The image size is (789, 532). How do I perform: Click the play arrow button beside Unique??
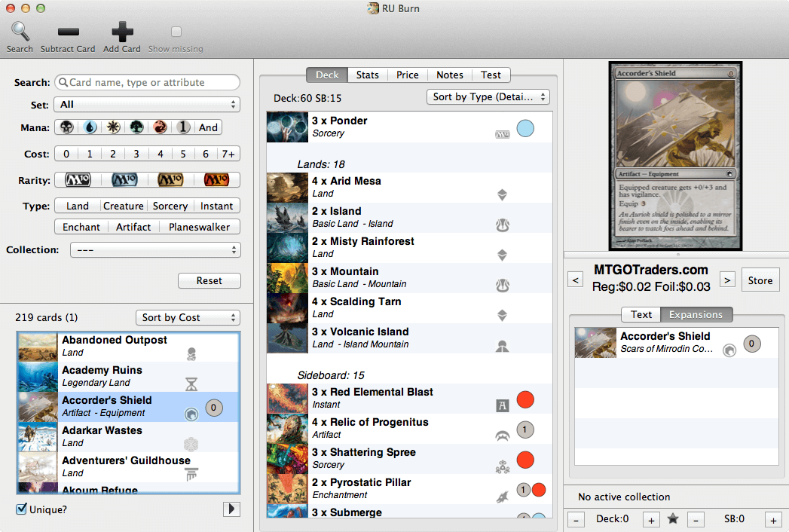(231, 509)
